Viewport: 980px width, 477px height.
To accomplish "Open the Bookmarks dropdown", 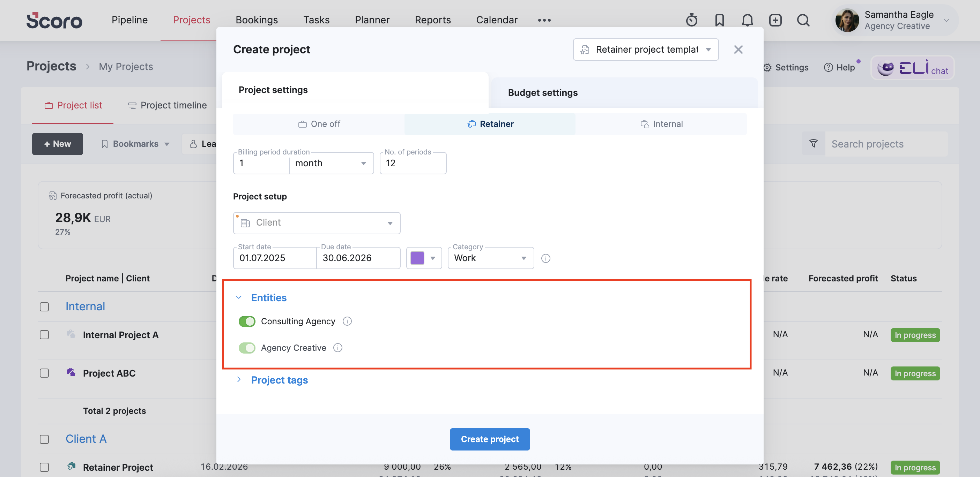I will point(135,144).
